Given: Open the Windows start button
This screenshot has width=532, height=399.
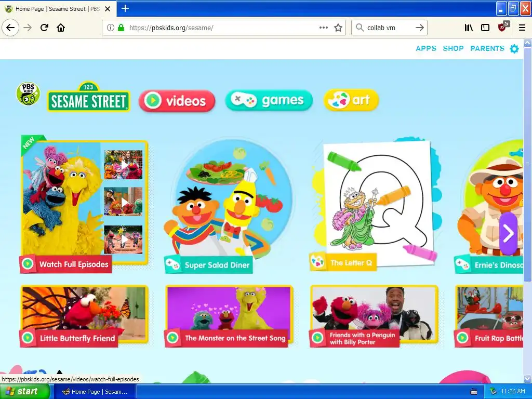Looking at the screenshot, I should point(25,392).
